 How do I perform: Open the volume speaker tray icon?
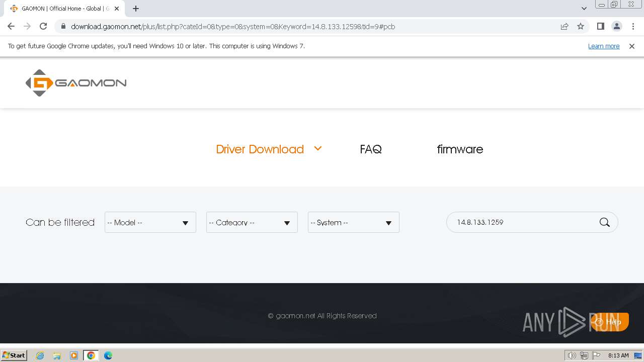point(572,355)
